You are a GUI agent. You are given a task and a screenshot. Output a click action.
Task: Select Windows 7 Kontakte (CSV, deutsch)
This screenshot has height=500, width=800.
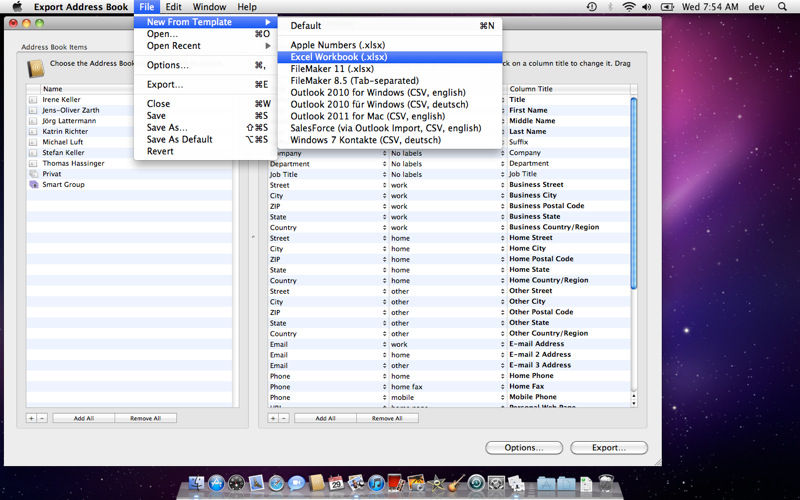[x=390, y=140]
